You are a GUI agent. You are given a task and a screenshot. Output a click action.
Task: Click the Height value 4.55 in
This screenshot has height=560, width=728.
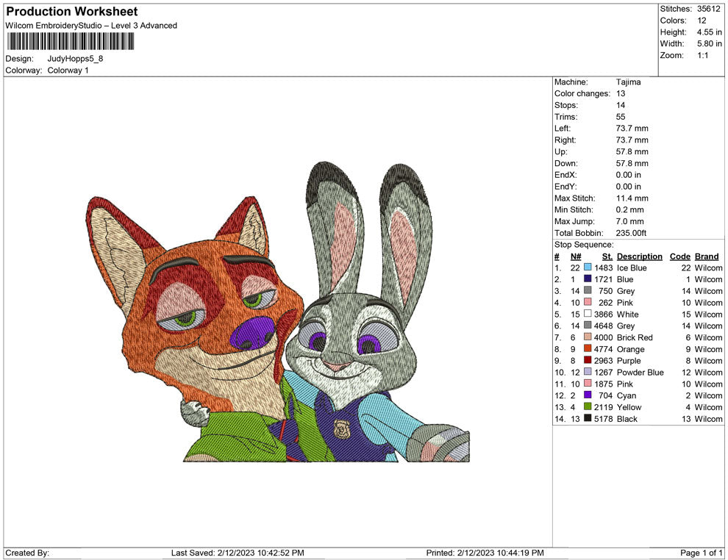point(709,32)
